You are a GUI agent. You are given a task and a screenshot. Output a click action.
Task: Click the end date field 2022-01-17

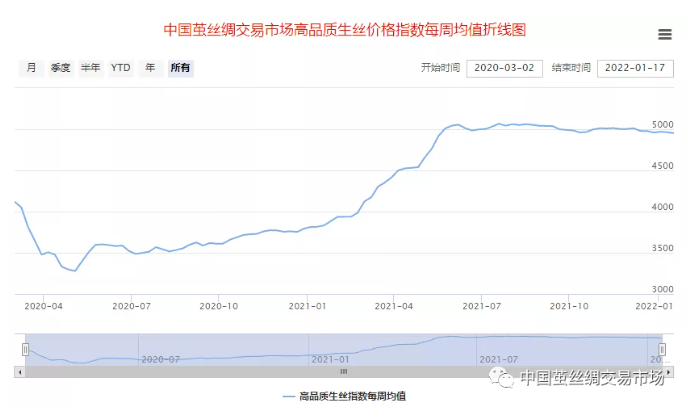click(635, 68)
